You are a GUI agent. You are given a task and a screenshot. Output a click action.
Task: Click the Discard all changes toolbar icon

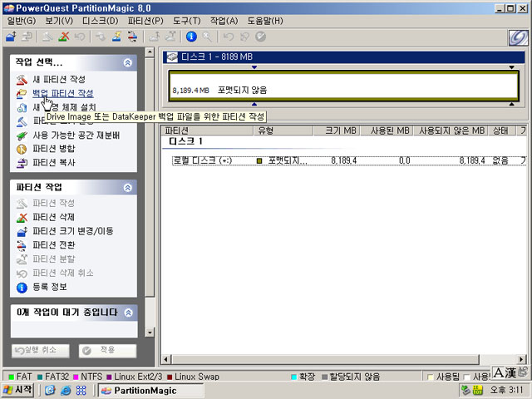(244, 37)
